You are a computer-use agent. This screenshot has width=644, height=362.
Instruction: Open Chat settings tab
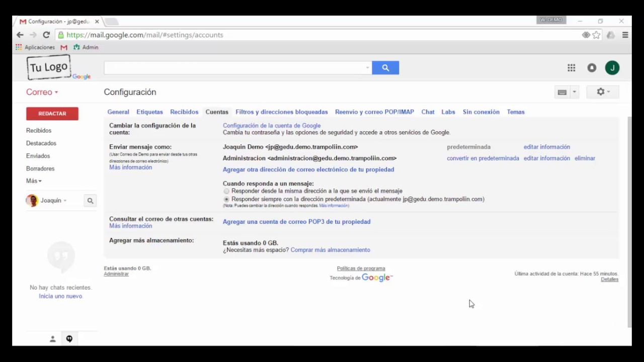tap(428, 112)
